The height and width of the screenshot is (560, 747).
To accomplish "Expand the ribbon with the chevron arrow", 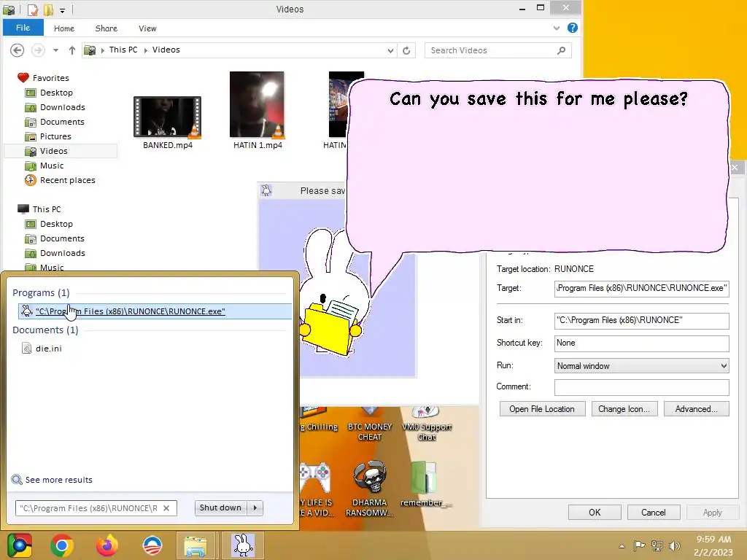I will (556, 28).
